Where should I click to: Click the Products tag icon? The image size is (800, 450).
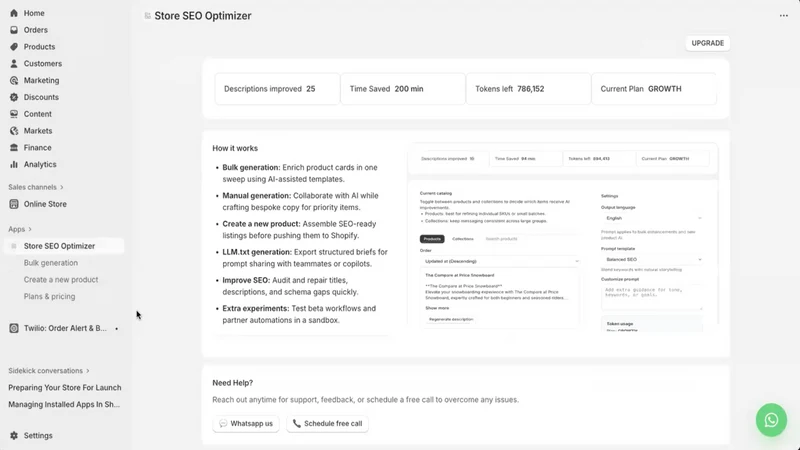point(14,47)
